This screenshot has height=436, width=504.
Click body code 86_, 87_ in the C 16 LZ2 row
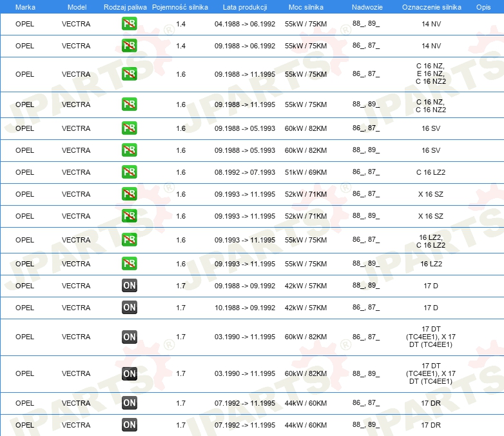click(x=366, y=172)
